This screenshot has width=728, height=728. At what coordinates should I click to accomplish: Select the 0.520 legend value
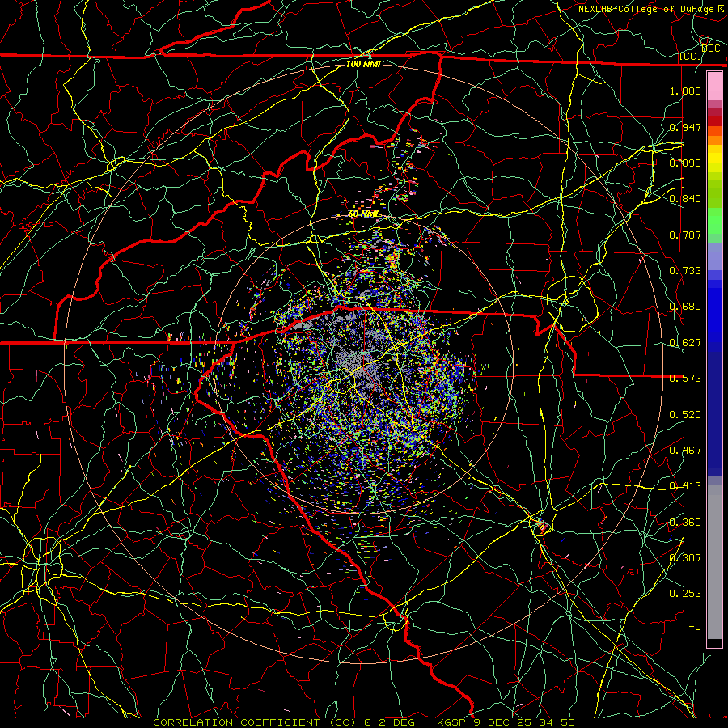(685, 415)
